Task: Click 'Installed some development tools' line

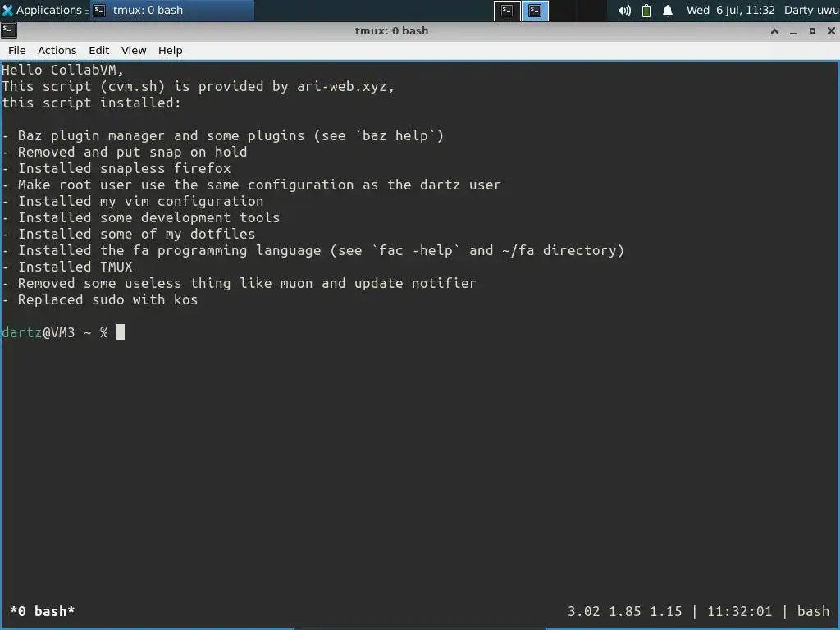Action: [141, 217]
